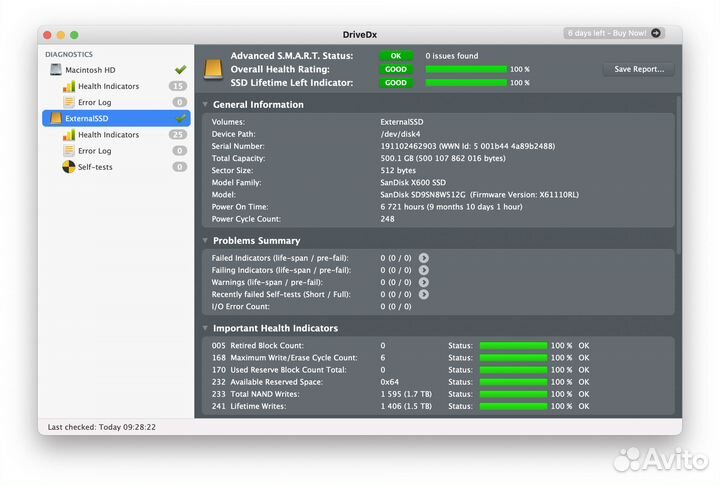Open Self-tests for ExternalSSD

[x=117, y=167]
